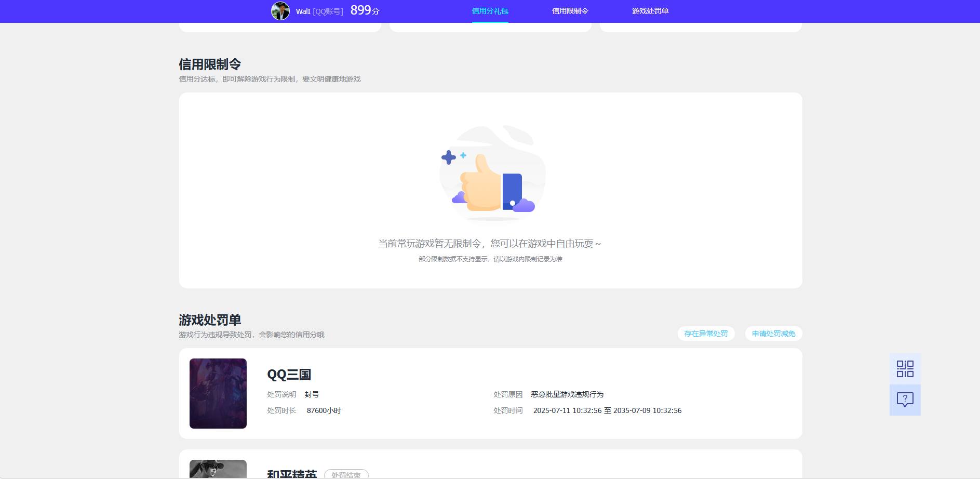Switch to the 信用分礼包 tab
This screenshot has width=980, height=479.
coord(490,11)
